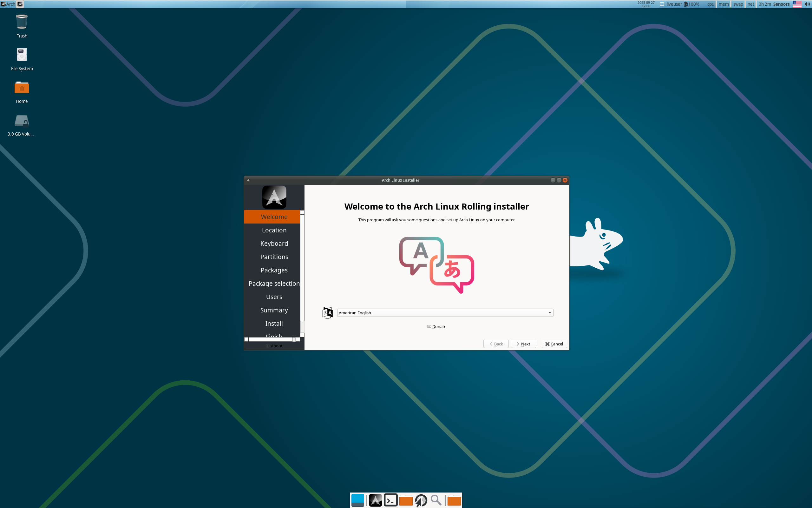Select the Packages step in the sidebar
The height and width of the screenshot is (508, 812).
point(272,270)
